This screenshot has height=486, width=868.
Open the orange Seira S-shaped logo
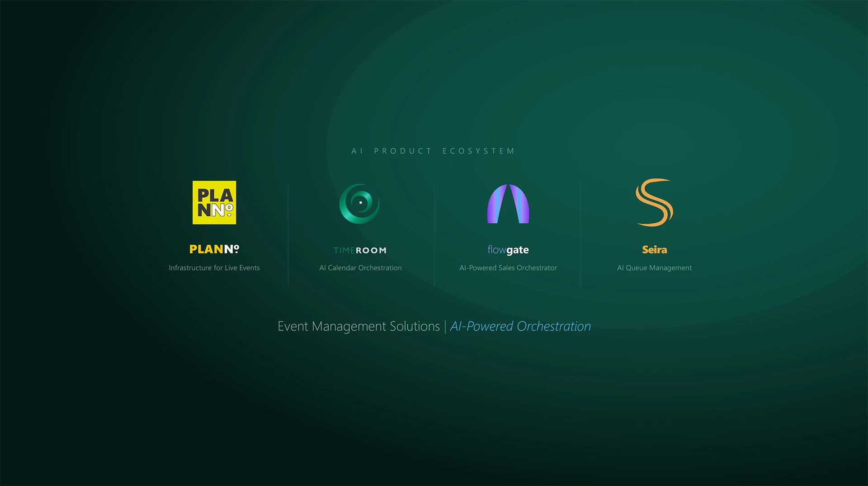(654, 202)
